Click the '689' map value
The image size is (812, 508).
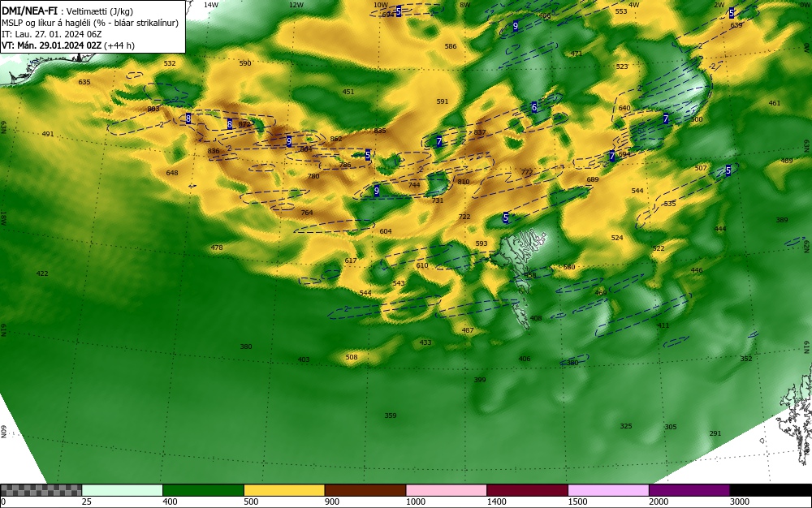[593, 179]
